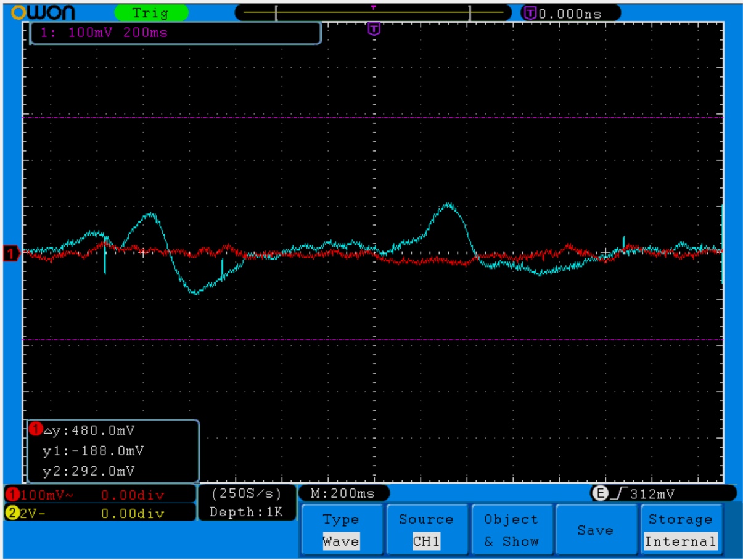This screenshot has height=560, width=743.
Task: Open the Object & Show menu
Action: [x=511, y=530]
